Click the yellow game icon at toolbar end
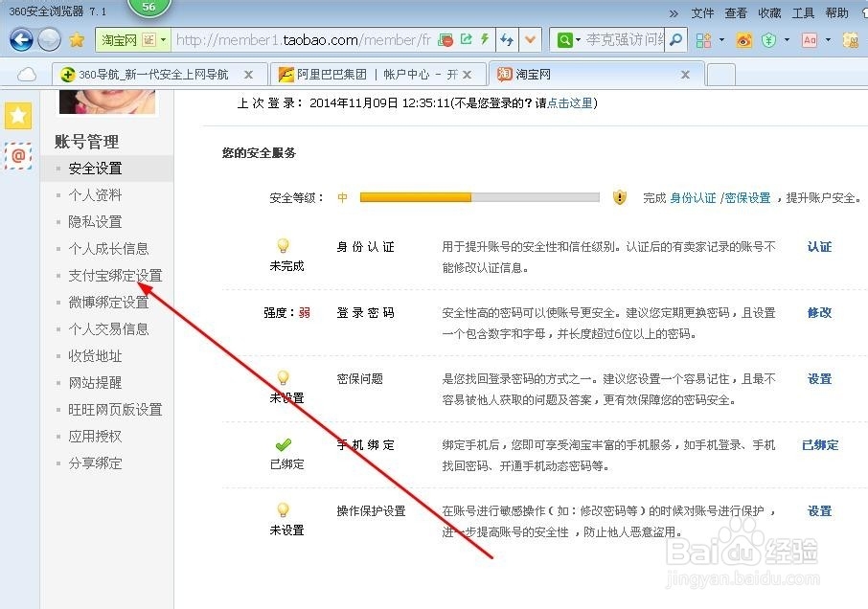This screenshot has height=609, width=868. click(x=851, y=40)
